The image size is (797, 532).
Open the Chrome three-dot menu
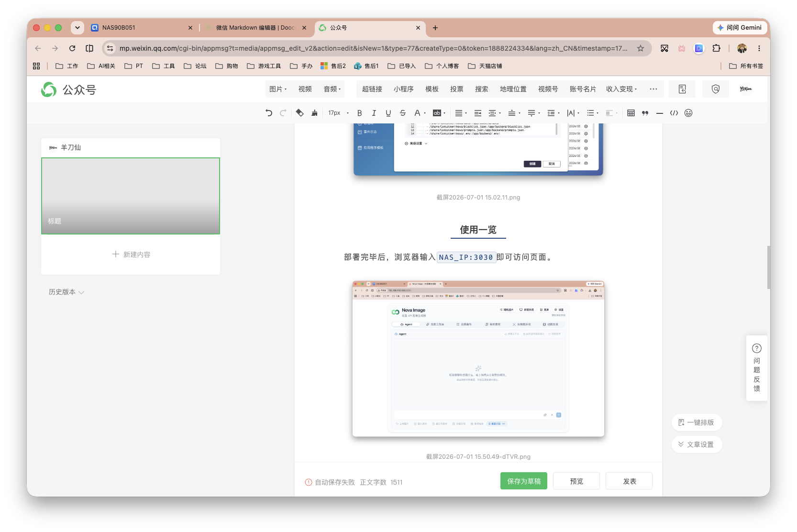pos(759,48)
